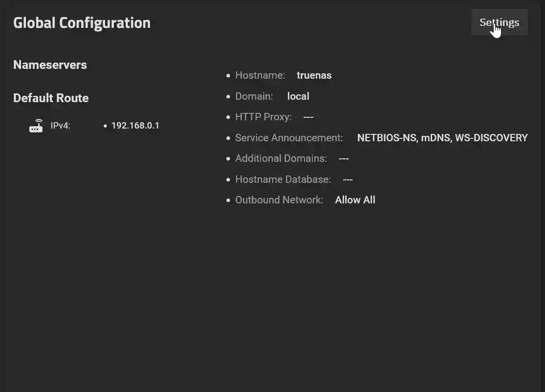Click the bullet icon beside Service Announcement
Image resolution: width=545 pixels, height=392 pixels.
(228, 138)
